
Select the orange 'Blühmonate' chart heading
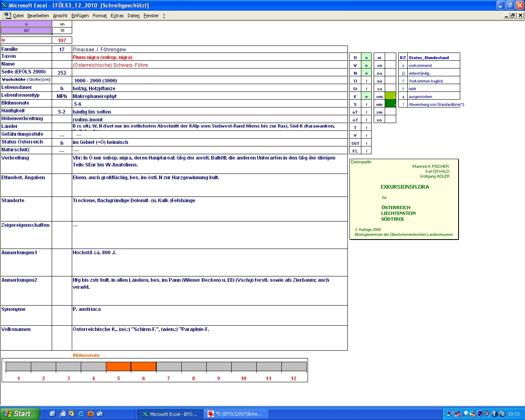click(86, 355)
